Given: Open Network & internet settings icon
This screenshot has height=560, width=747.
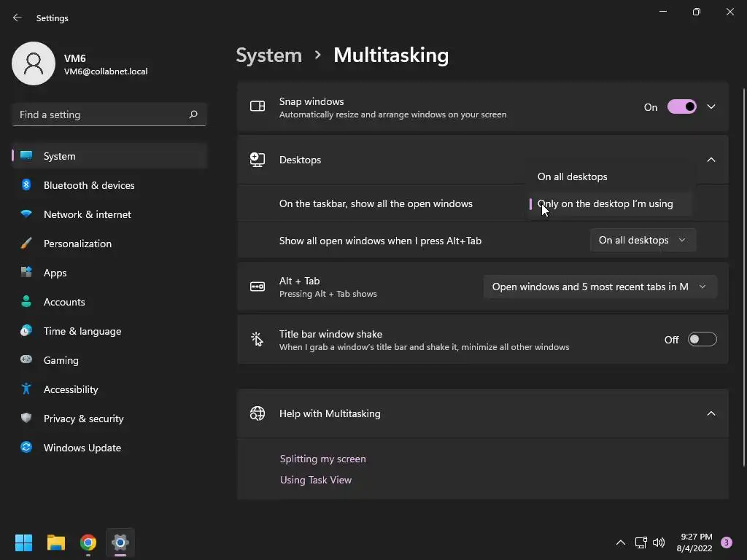Looking at the screenshot, I should click(x=26, y=214).
